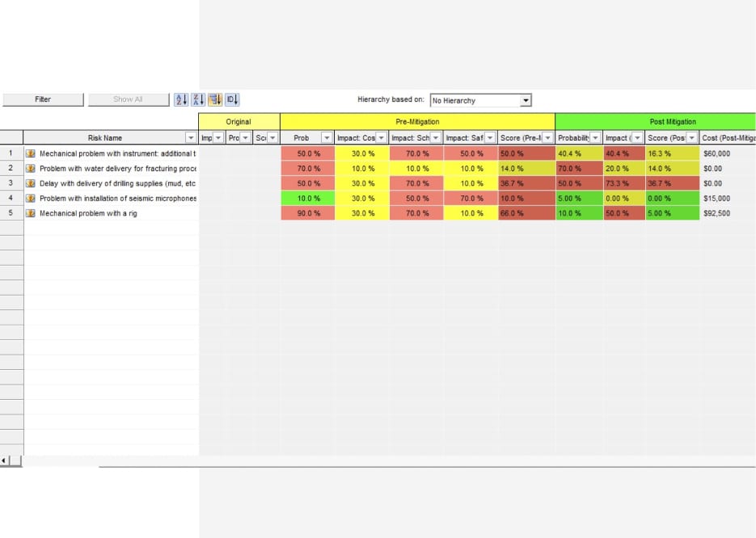
Task: Open the "Impact: Cost" filter dropdown
Action: point(382,137)
